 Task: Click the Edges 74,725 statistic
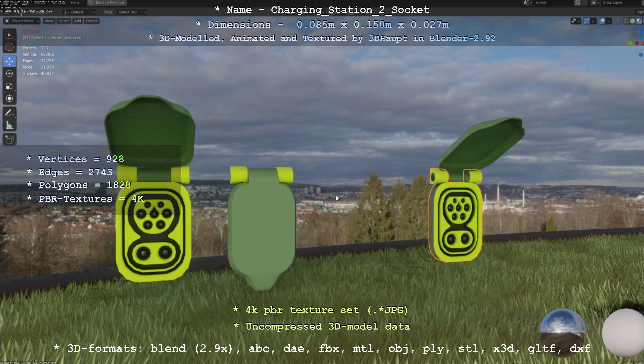38,61
